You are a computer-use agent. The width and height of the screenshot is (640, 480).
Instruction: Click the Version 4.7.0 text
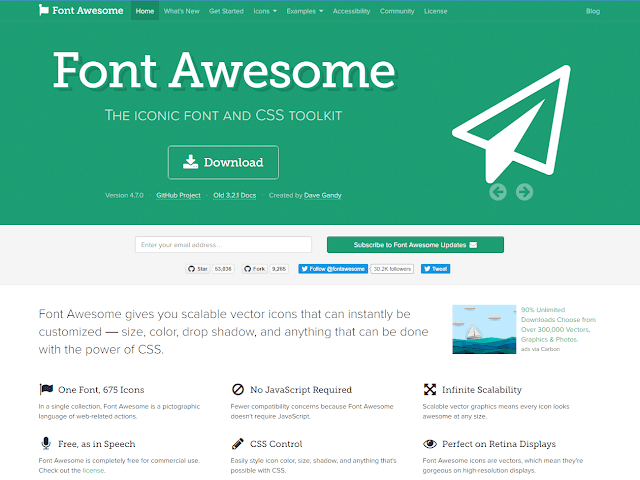(x=124, y=196)
